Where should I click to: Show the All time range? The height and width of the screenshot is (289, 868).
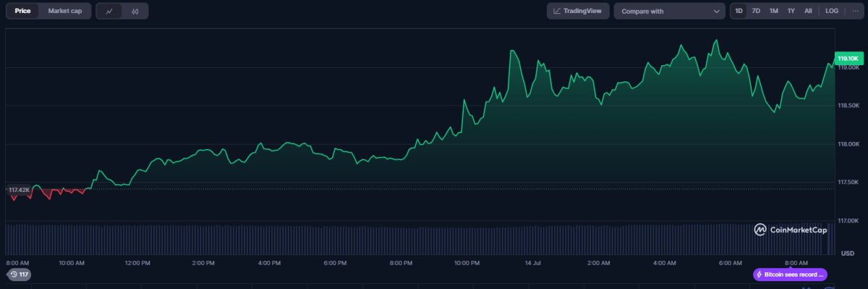coord(808,11)
